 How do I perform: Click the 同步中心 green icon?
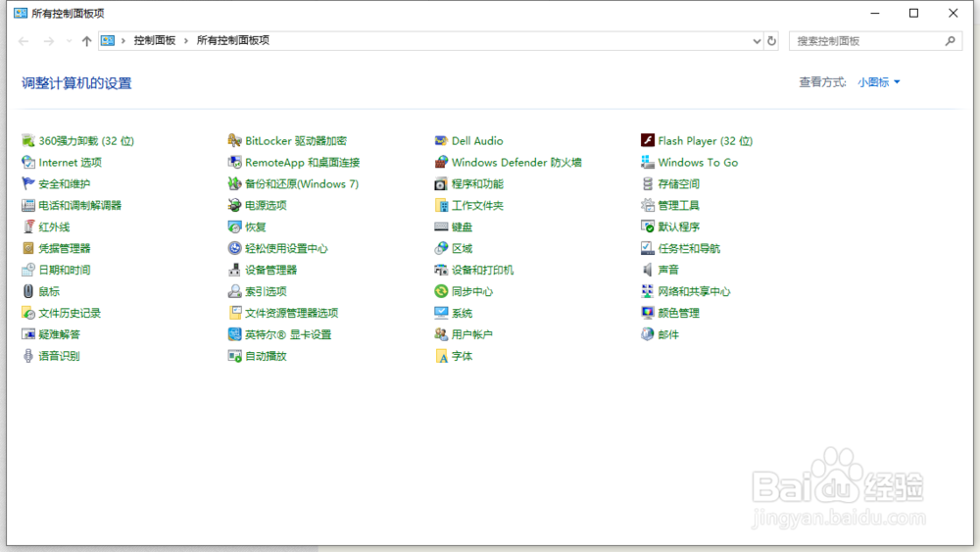(441, 291)
